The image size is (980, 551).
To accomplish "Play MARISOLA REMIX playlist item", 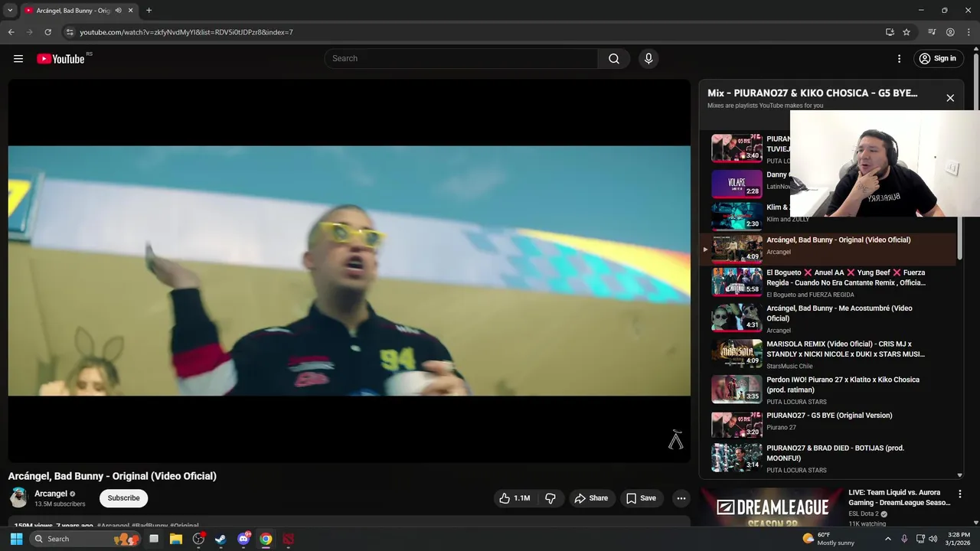I will [x=828, y=354].
